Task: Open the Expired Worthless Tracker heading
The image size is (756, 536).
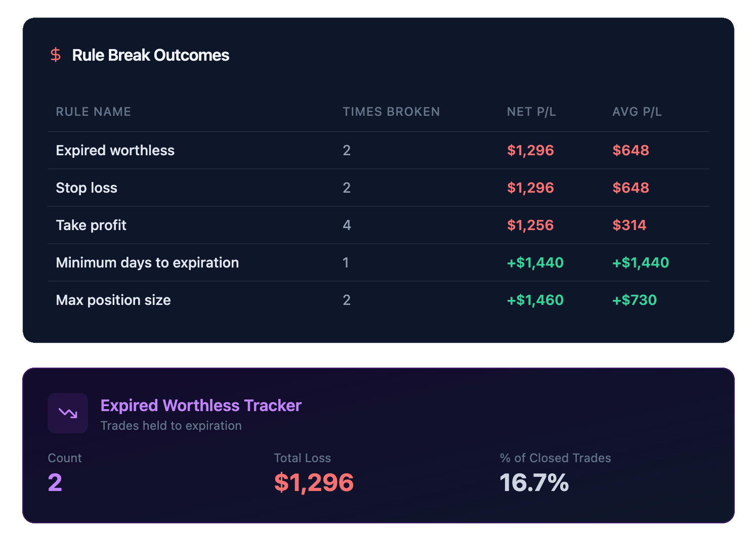Action: (200, 405)
